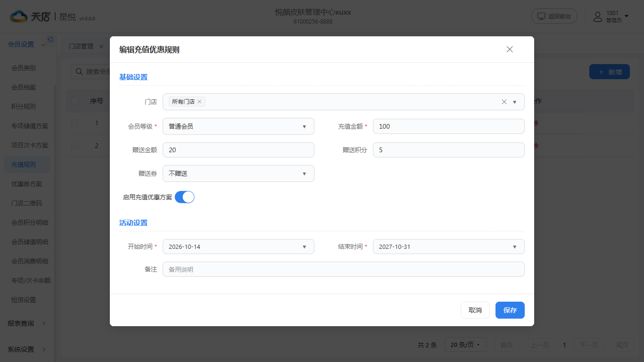Screen dimensions: 644x362
Task: Click the 新增 button
Action: tap(610, 72)
